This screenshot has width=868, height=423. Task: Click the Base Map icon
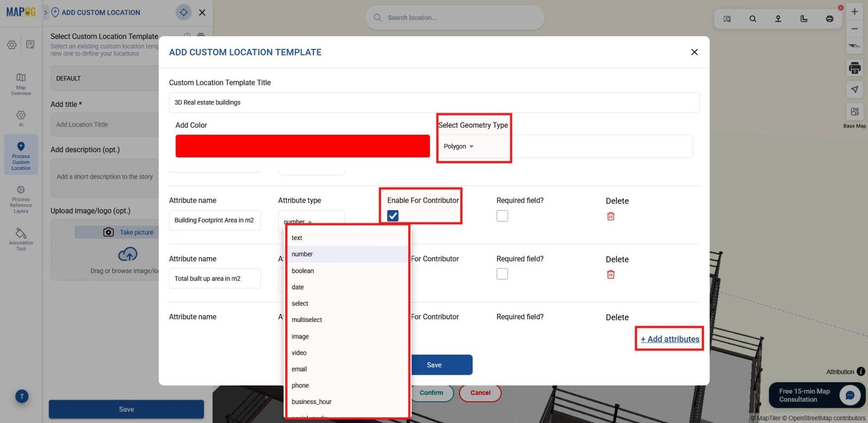coord(854,112)
